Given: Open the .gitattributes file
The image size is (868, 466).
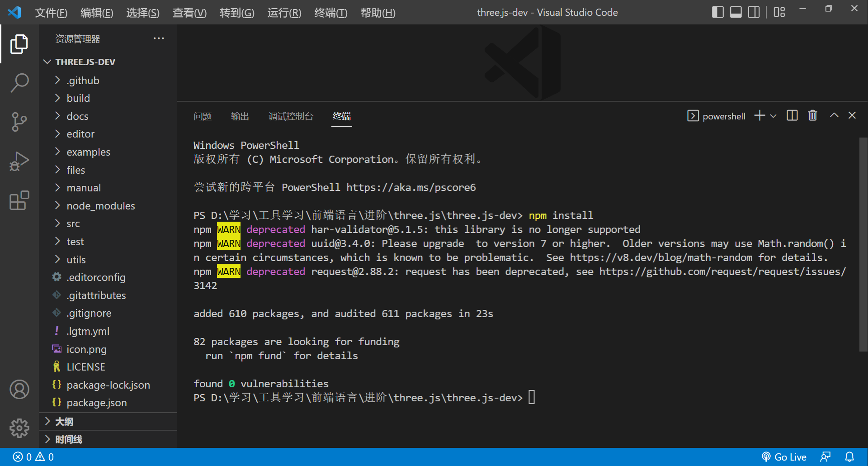Looking at the screenshot, I should 108,295.
